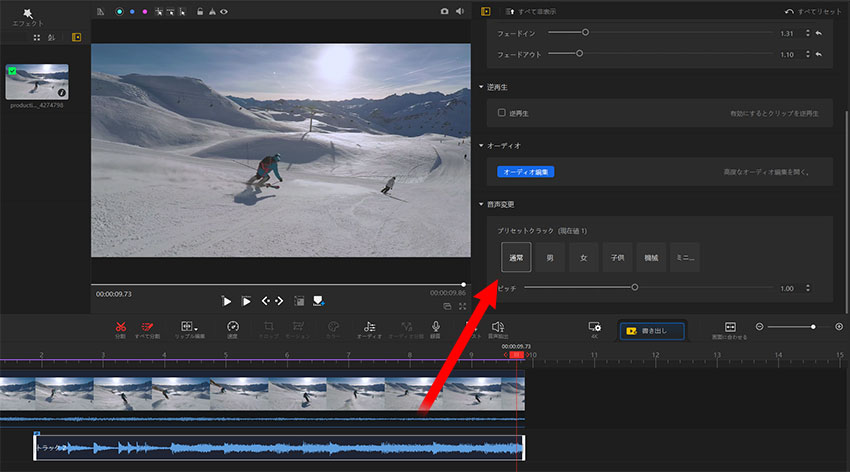
Task: Take a snapshot with the camera icon
Action: click(445, 11)
